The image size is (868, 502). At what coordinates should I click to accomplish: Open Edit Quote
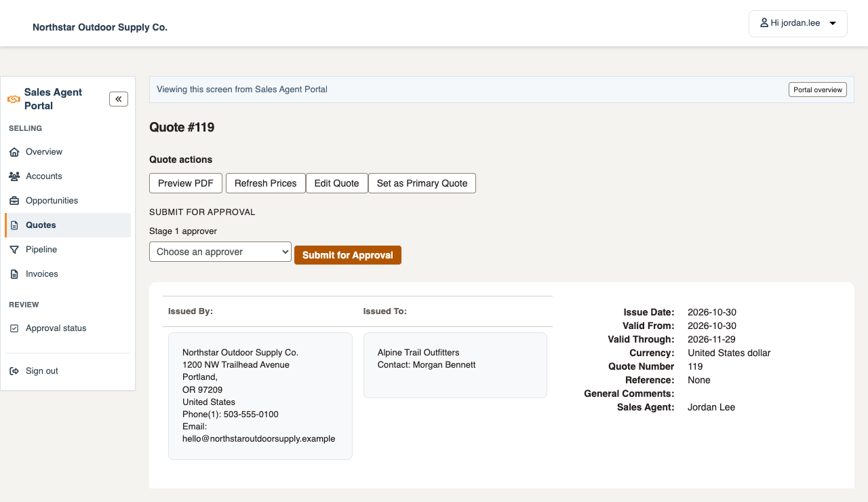click(337, 183)
